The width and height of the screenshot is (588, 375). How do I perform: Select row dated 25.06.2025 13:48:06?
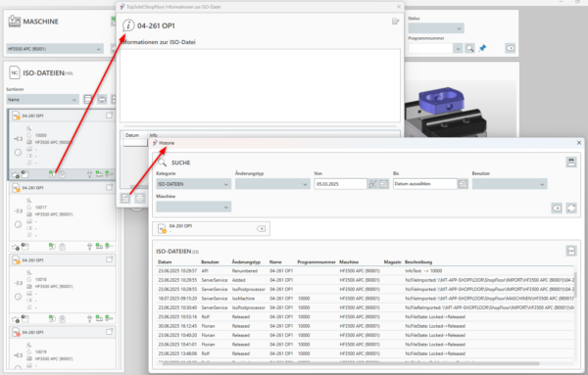pyautogui.click(x=365, y=353)
